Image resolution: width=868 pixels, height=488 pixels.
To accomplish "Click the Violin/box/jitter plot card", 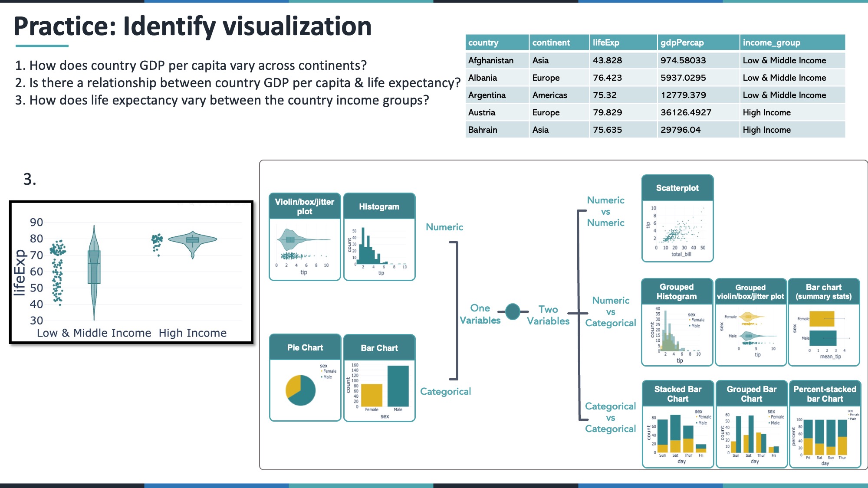I will click(x=305, y=237).
